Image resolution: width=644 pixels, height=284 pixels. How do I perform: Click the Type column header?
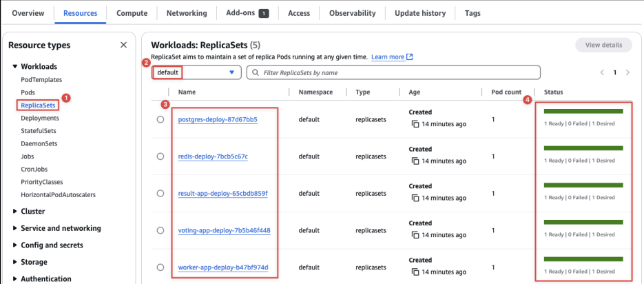pos(363,92)
